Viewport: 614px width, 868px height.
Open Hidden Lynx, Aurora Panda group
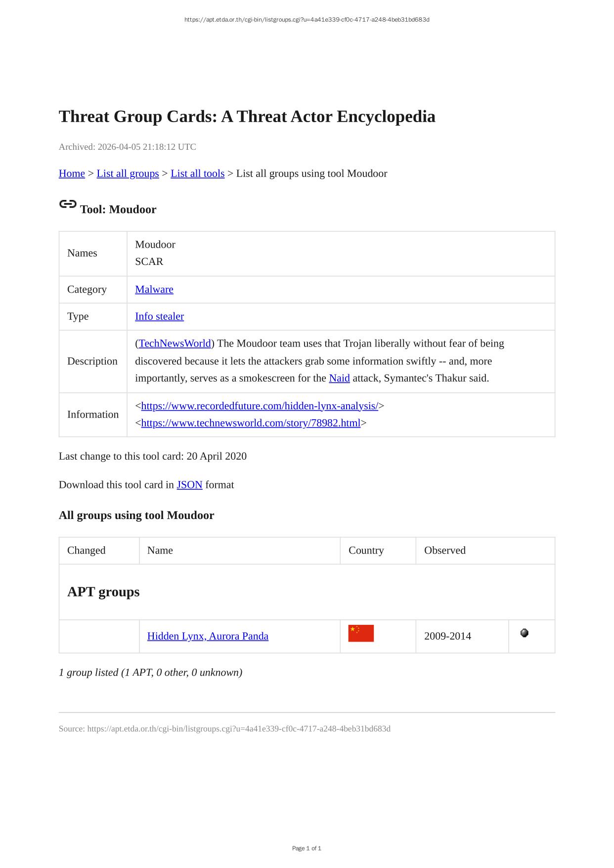tap(208, 636)
